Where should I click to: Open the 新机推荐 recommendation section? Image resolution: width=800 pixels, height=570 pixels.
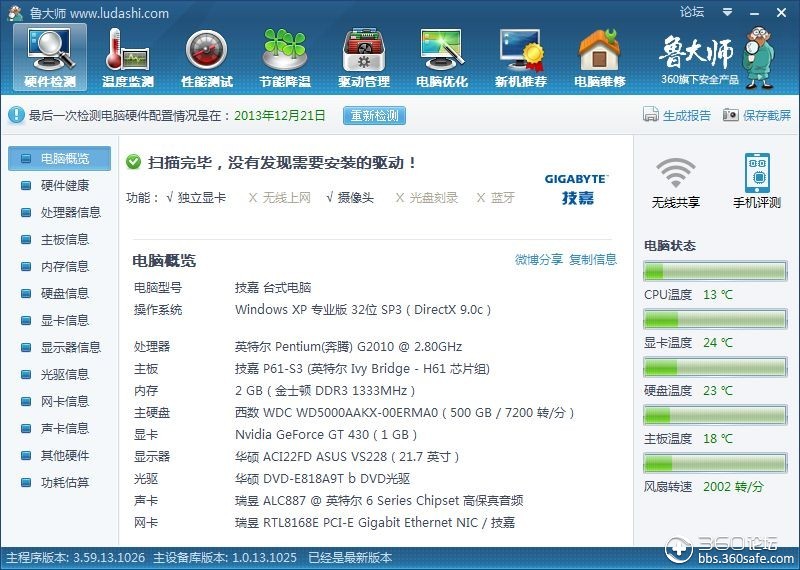[520, 57]
